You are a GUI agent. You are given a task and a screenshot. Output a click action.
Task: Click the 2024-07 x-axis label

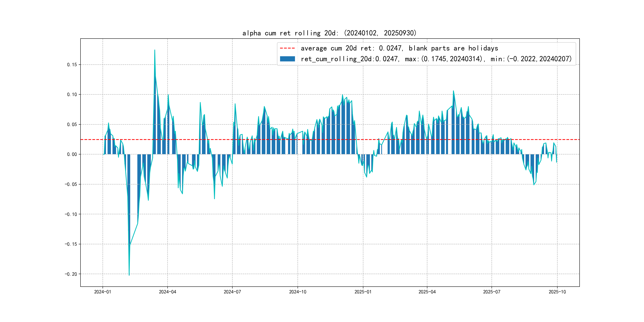232,292
